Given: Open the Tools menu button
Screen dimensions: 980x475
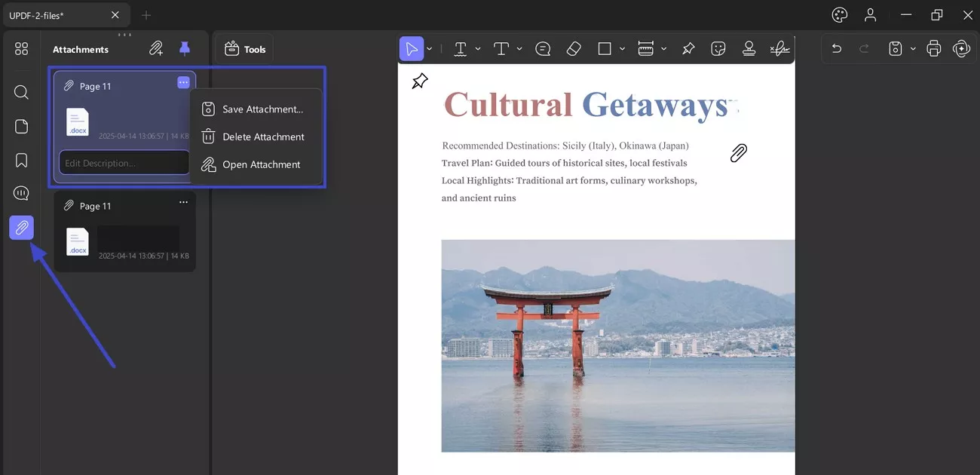Looking at the screenshot, I should tap(245, 49).
